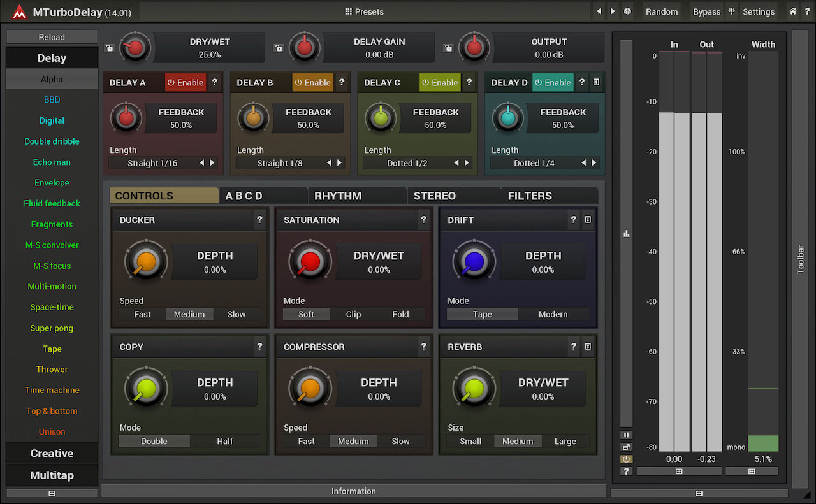Toggle Delay A Enable button
The image size is (816, 504).
coord(185,82)
